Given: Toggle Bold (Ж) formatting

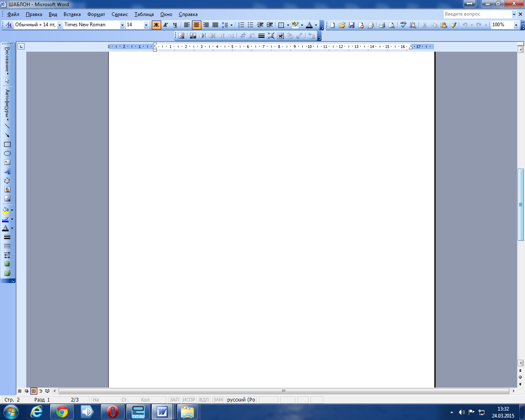Looking at the screenshot, I should 156,25.
